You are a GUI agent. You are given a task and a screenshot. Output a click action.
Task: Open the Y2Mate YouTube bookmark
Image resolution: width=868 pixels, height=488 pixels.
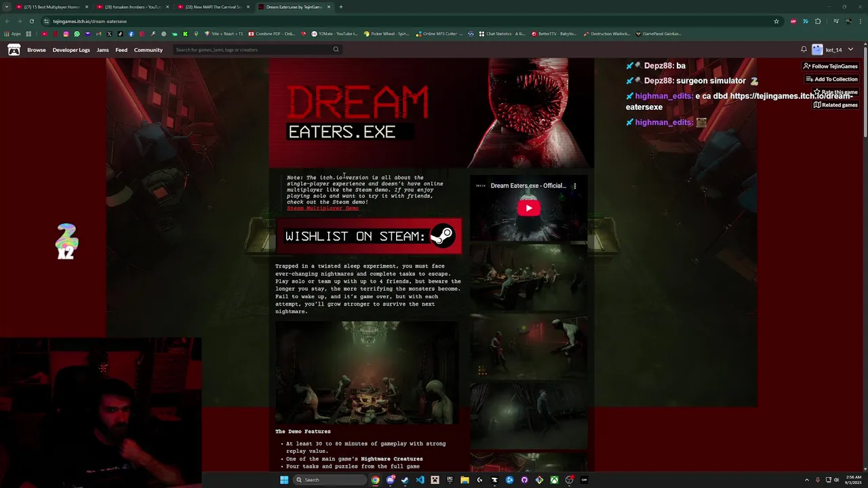click(x=335, y=34)
